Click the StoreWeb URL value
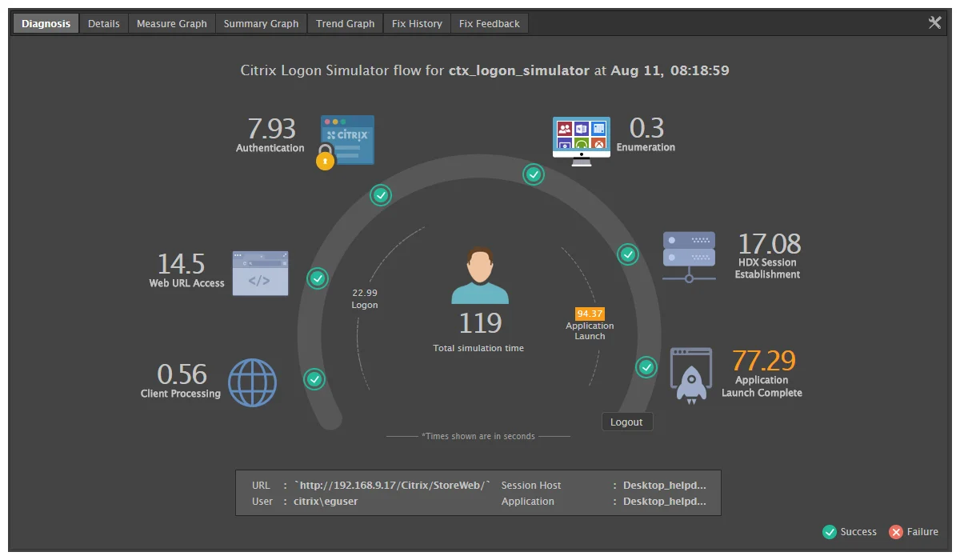The height and width of the screenshot is (560, 960). (x=392, y=486)
